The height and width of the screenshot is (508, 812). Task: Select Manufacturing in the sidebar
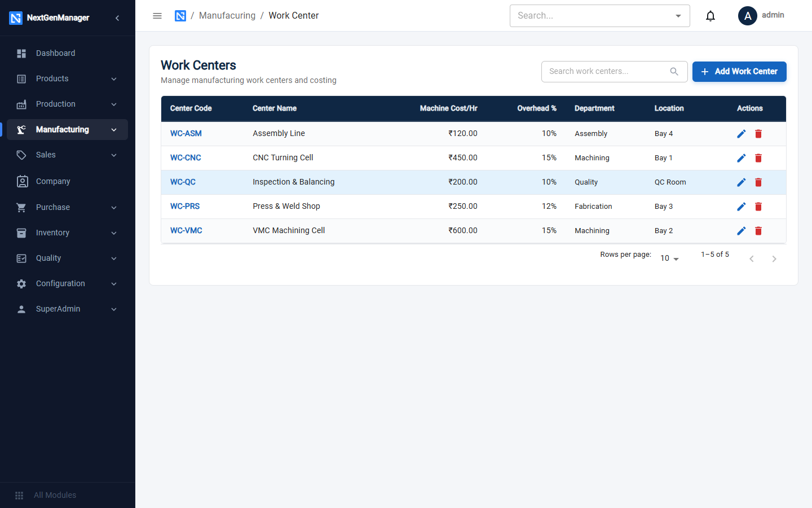coord(68,130)
